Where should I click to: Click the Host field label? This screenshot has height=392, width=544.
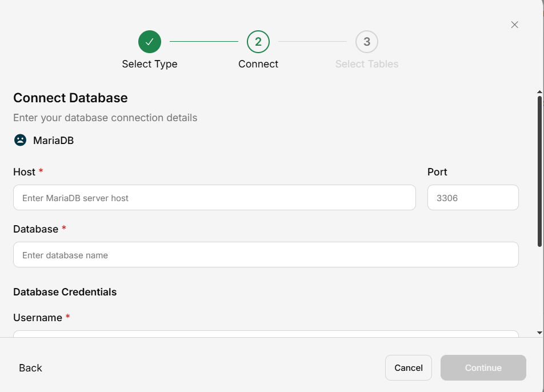[25, 172]
